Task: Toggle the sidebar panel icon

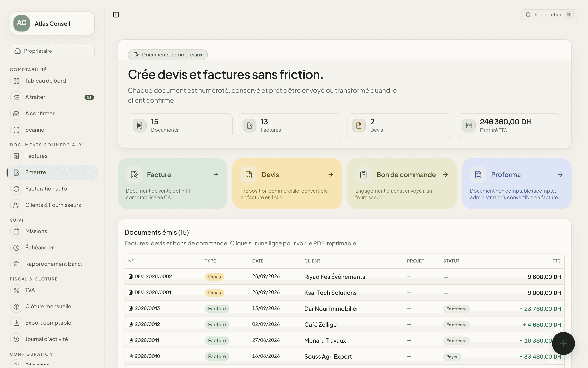Action: 116,15
